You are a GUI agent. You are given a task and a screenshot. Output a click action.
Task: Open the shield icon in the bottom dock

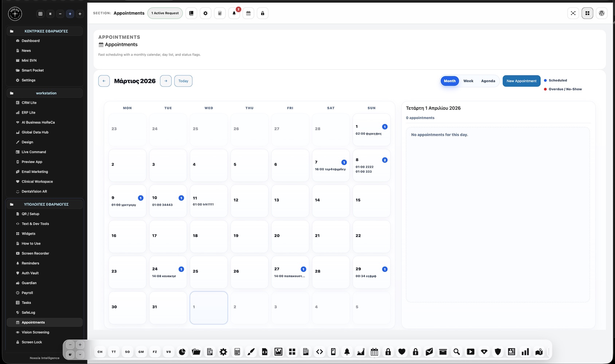click(498, 352)
